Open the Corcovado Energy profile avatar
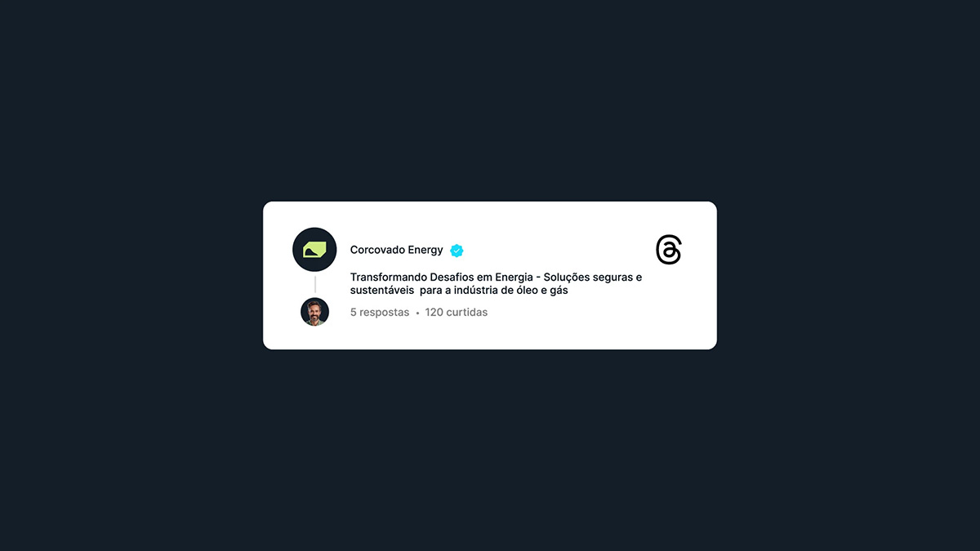Screen dimensions: 980x551 [x=314, y=250]
